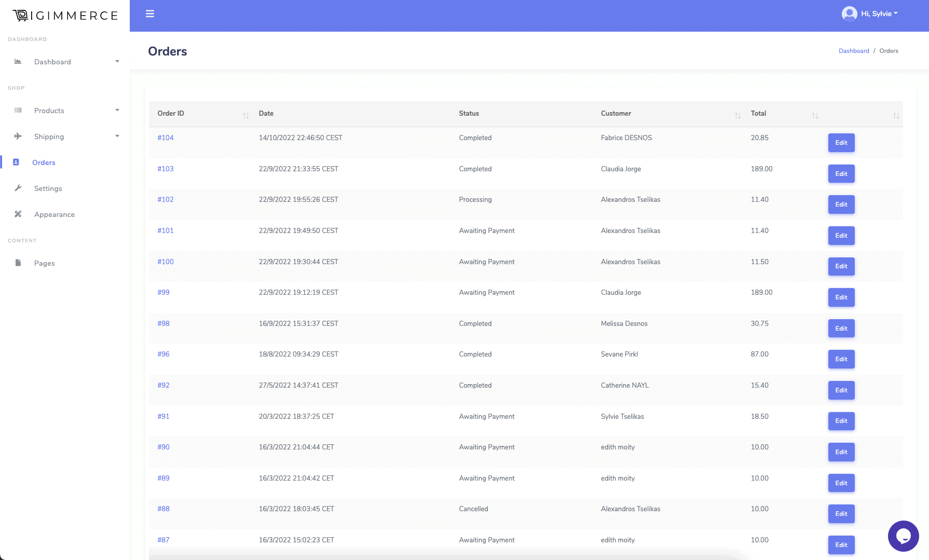
Task: Expand the Dashboard sidebar menu
Action: click(117, 62)
